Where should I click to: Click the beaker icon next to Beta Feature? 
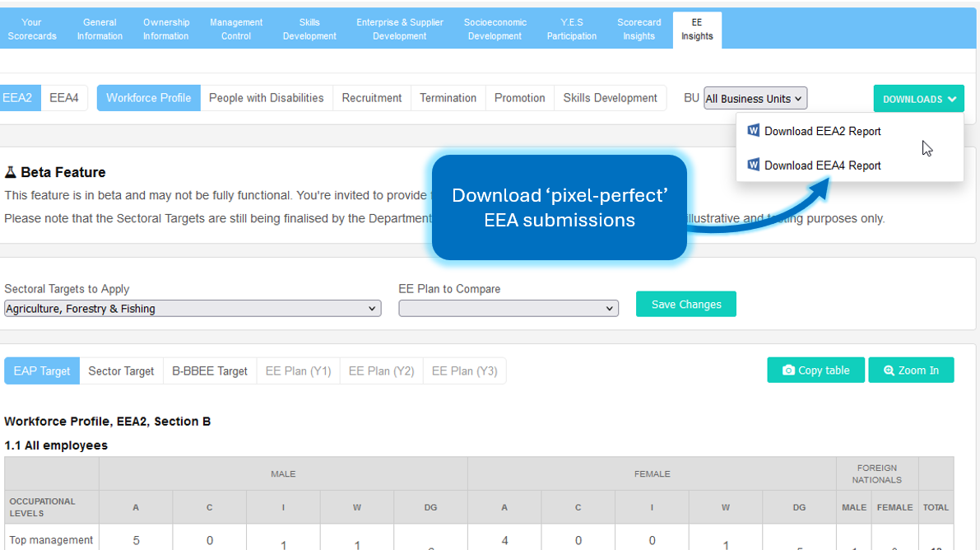coord(11,172)
